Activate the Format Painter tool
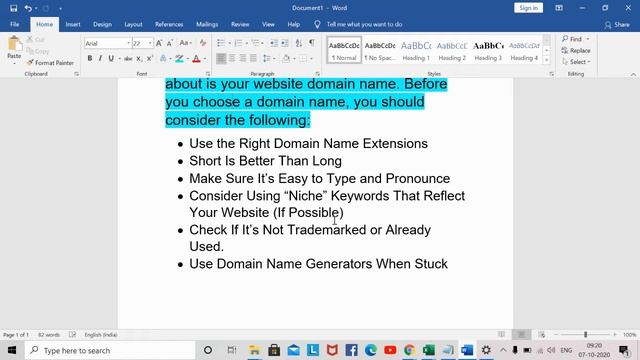Image resolution: width=640 pixels, height=360 pixels. pos(50,63)
